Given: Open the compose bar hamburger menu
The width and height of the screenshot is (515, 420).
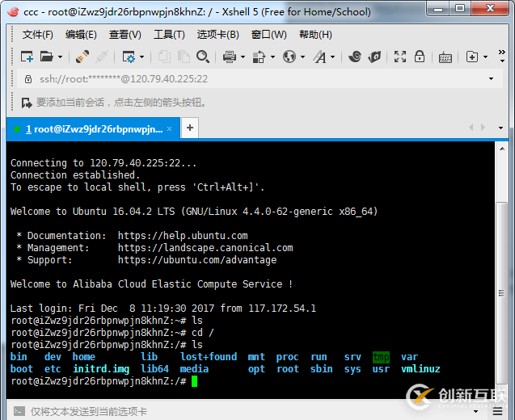Looking at the screenshot, I should (x=497, y=411).
